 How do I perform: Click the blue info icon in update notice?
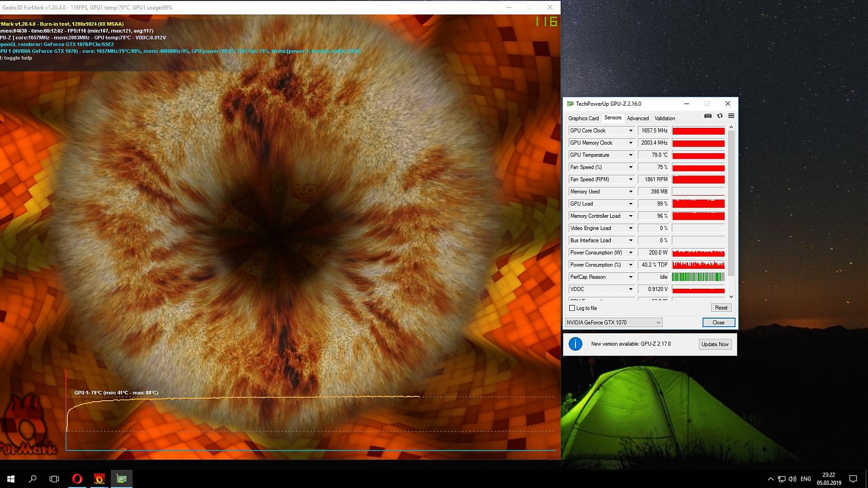coord(576,344)
